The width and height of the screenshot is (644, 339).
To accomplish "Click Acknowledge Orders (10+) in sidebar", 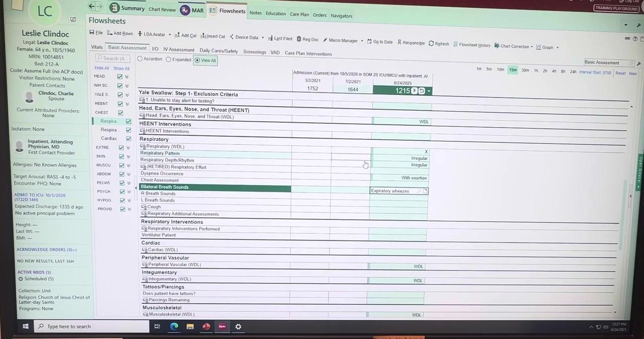I will click(47, 249).
